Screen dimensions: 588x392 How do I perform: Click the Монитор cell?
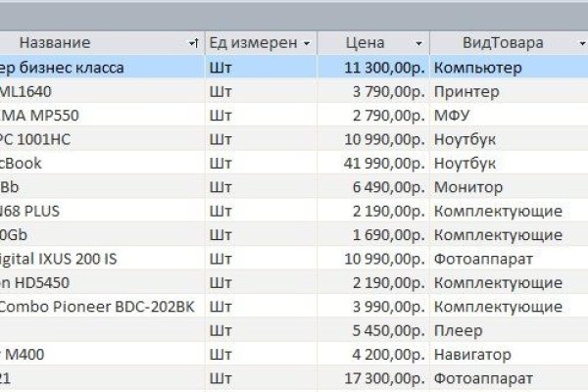468,186
